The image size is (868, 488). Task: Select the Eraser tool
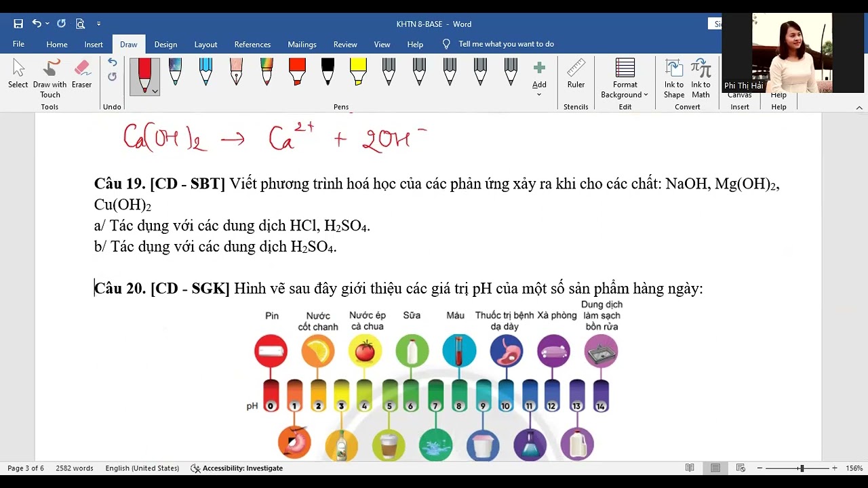(81, 75)
